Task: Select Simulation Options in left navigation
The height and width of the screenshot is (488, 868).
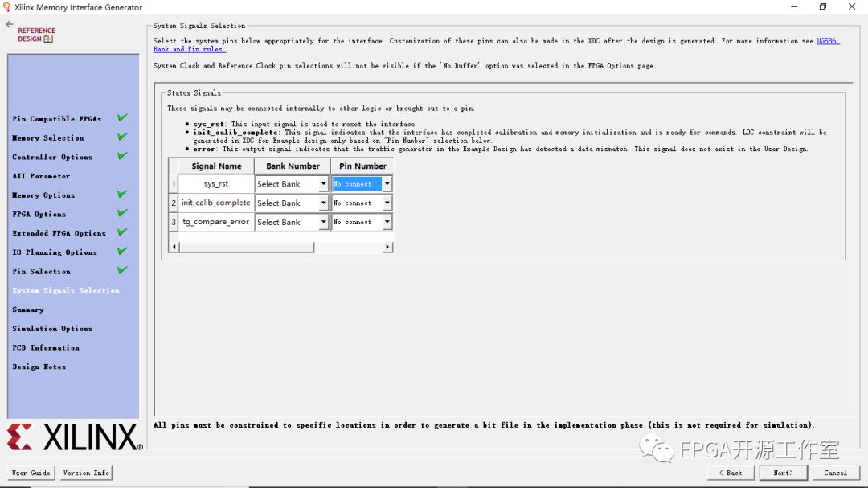Action: tap(52, 329)
